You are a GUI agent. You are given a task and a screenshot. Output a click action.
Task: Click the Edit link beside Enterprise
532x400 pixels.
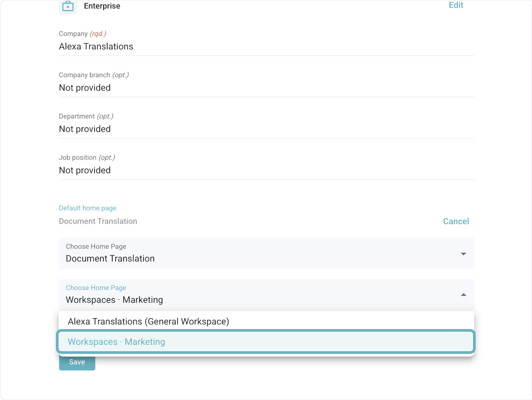[456, 5]
